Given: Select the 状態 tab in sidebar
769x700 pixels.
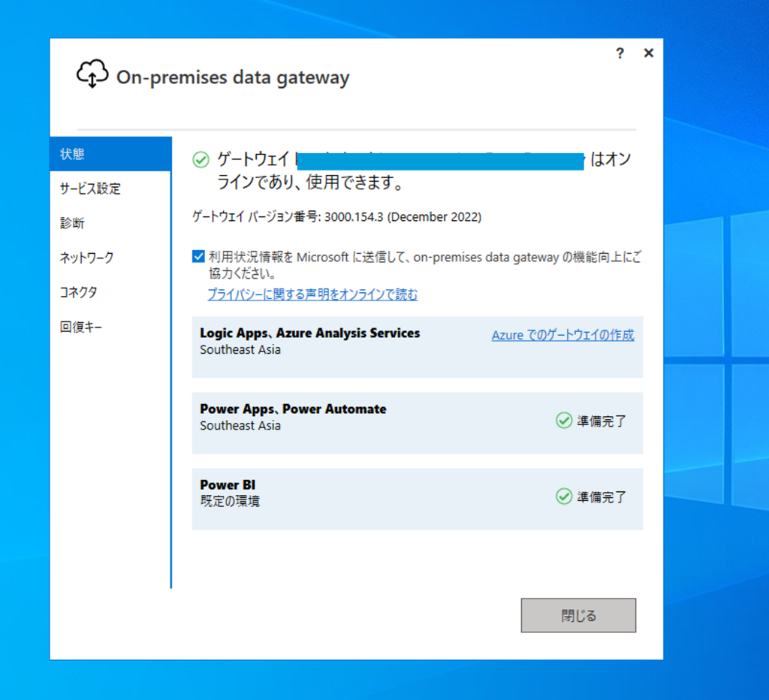Looking at the screenshot, I should (110, 154).
